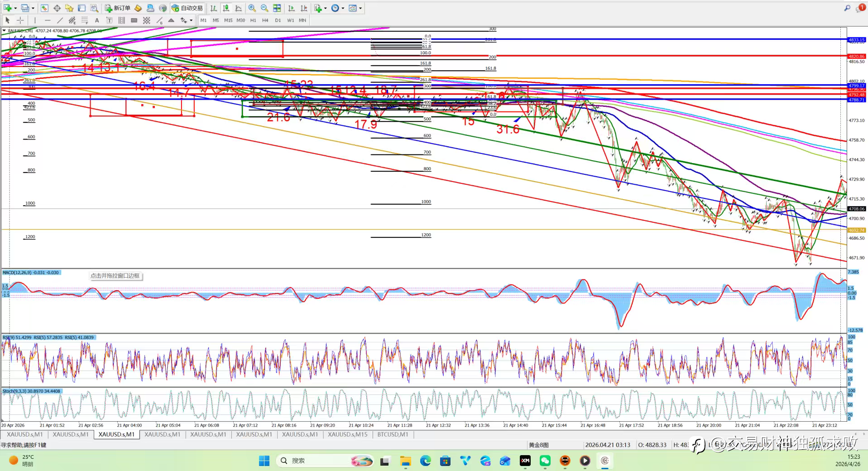Switch chart to candlestick mode

[226, 8]
